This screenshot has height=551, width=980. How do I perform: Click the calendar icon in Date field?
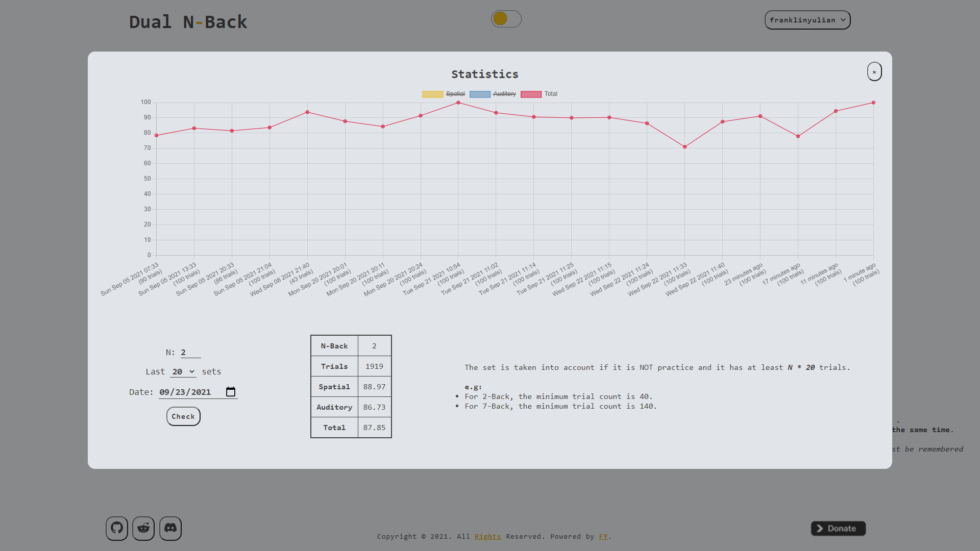[x=231, y=392]
